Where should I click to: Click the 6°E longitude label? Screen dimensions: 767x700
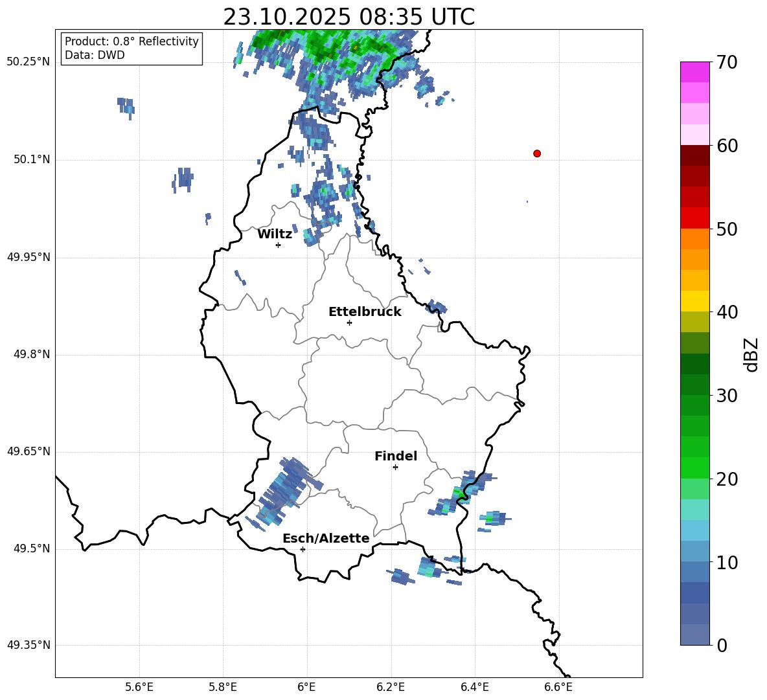click(306, 687)
